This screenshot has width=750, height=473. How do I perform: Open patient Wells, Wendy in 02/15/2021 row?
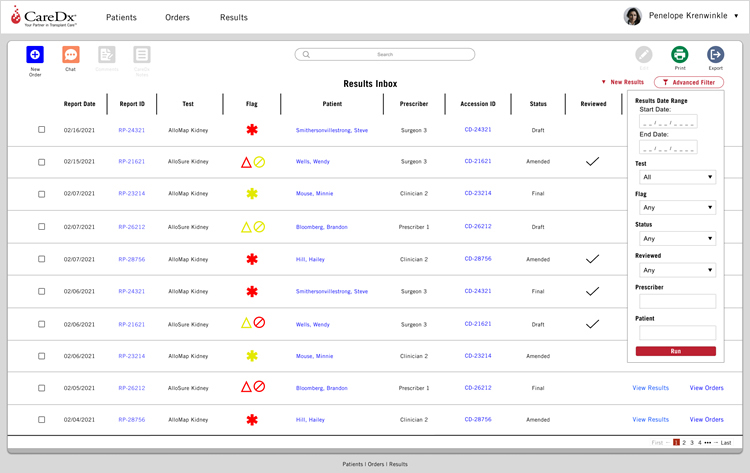click(313, 162)
